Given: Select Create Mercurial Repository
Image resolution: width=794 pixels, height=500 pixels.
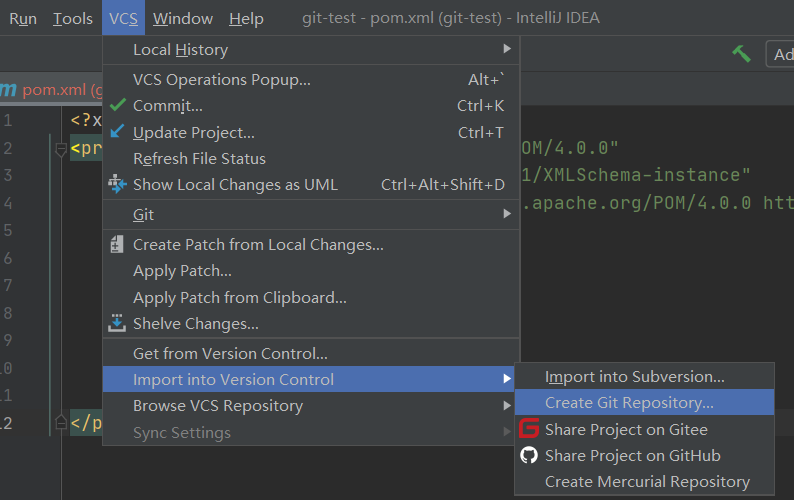Looking at the screenshot, I should 646,481.
